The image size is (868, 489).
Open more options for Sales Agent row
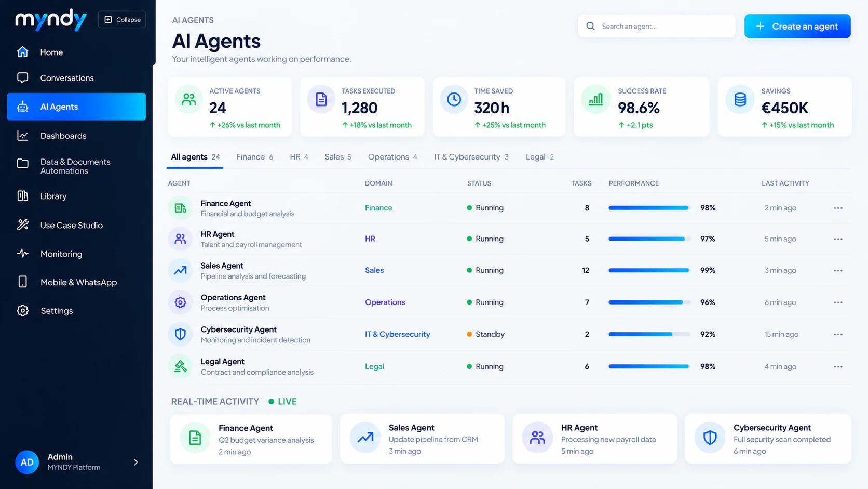tap(838, 271)
